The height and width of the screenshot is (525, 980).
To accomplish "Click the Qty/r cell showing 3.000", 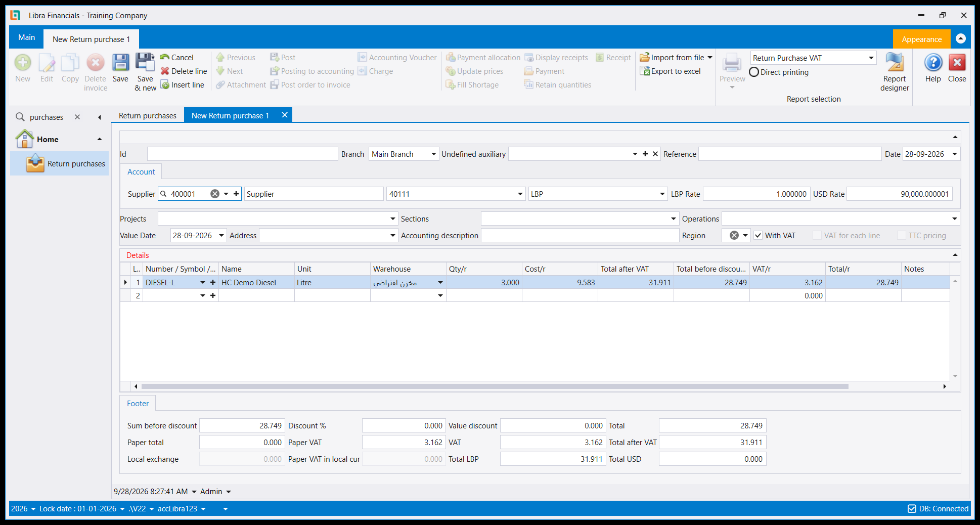I will click(484, 282).
